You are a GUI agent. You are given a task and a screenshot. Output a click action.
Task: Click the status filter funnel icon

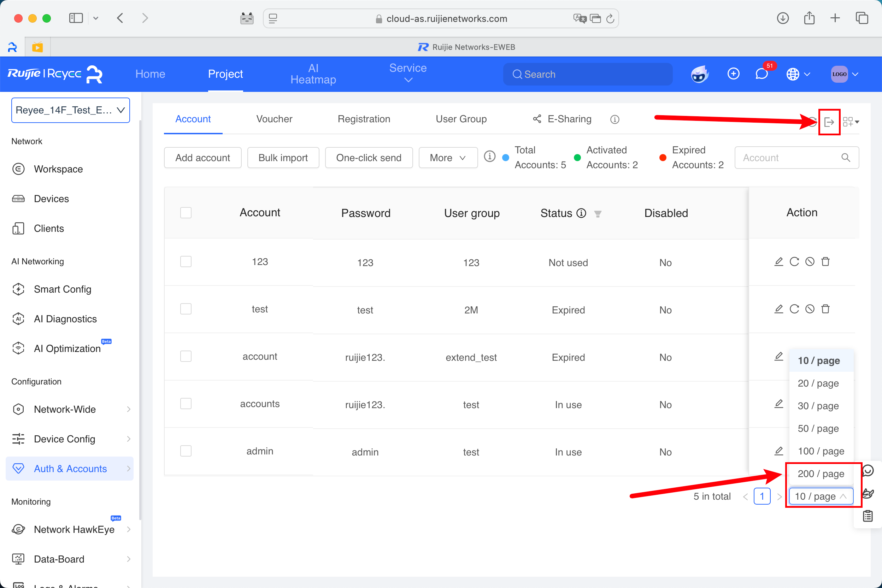598,214
